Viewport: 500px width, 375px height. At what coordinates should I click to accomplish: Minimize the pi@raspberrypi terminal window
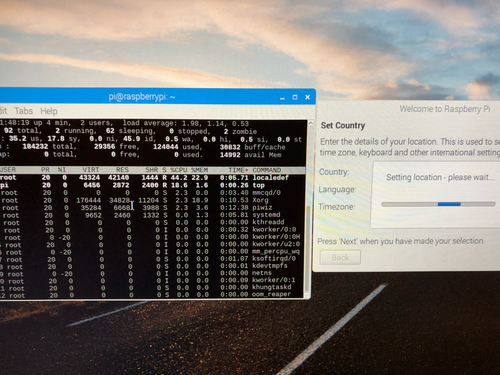pyautogui.click(x=282, y=97)
